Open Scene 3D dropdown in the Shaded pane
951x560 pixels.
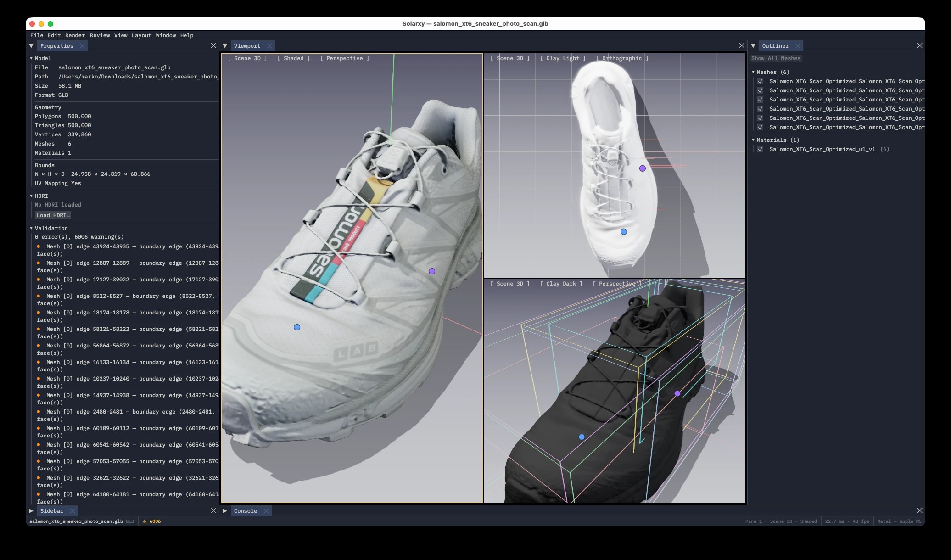(247, 58)
